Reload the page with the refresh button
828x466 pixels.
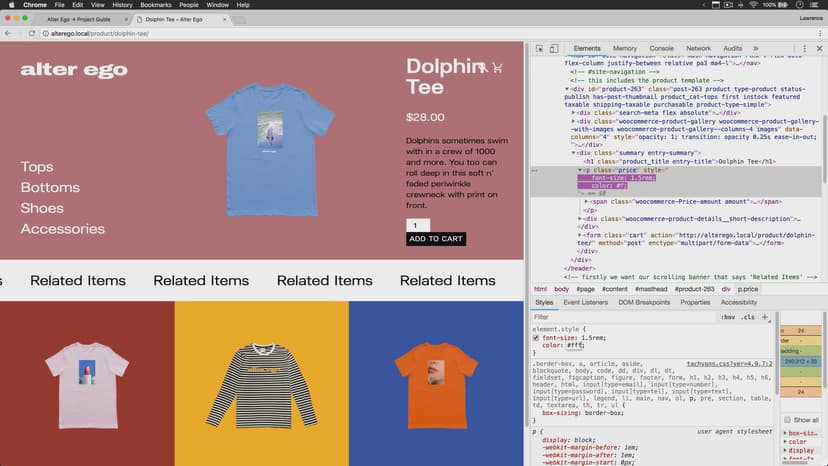pos(32,33)
